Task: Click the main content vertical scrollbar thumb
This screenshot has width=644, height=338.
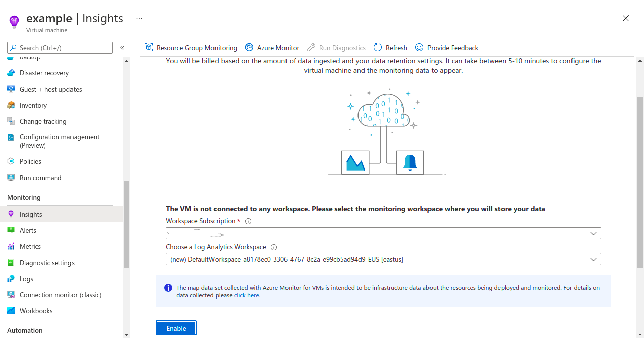Action: tap(640, 181)
